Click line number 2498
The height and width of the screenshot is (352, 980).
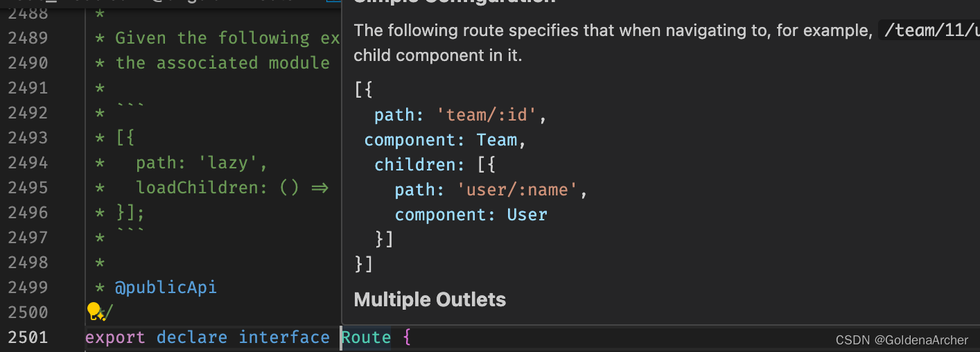28,263
